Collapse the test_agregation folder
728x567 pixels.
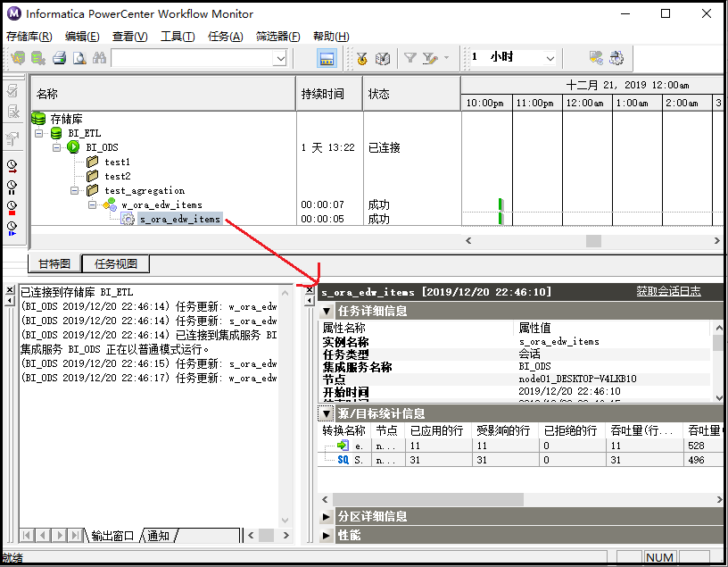(x=74, y=190)
